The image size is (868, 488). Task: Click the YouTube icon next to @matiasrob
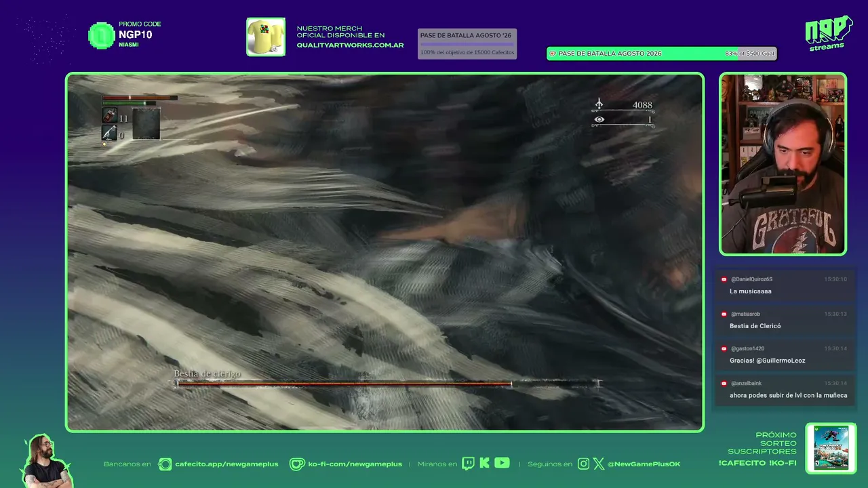tap(724, 314)
